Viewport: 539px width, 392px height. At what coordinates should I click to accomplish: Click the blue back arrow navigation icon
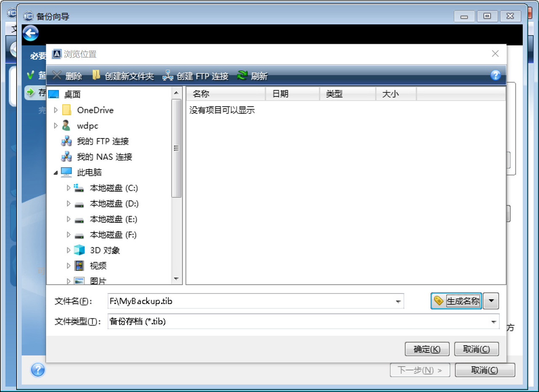pos(30,33)
